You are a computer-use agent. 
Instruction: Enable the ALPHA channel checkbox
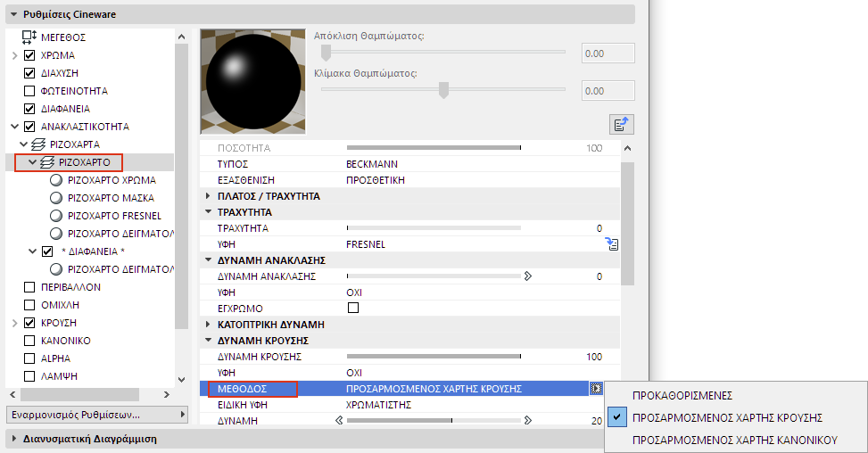[x=29, y=358]
